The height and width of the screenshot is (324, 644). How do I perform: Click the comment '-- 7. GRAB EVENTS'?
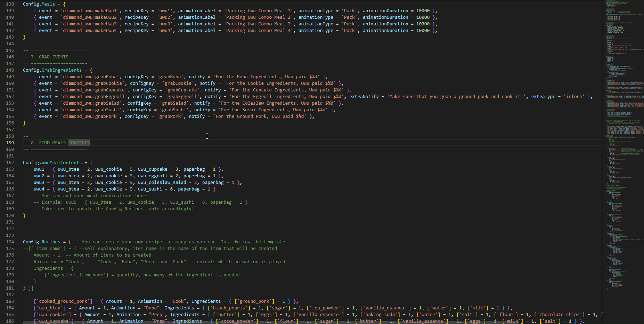click(x=46, y=57)
